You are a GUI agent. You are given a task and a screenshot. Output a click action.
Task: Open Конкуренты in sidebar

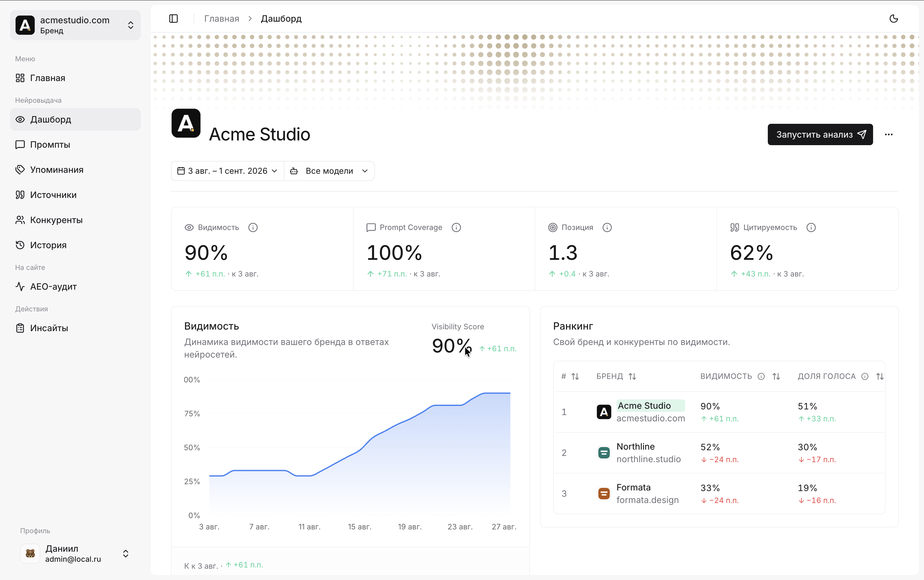coord(75,220)
